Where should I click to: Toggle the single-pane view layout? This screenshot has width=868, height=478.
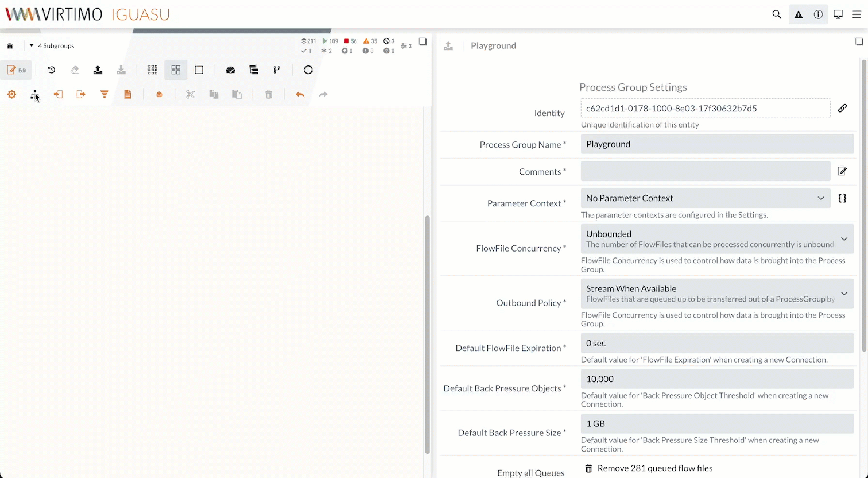point(199,70)
